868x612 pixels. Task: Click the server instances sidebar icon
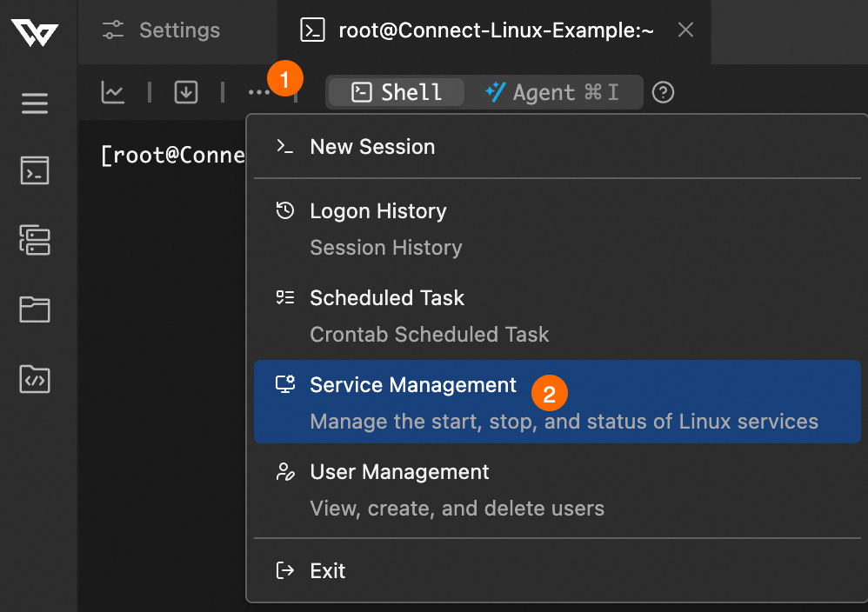click(35, 240)
